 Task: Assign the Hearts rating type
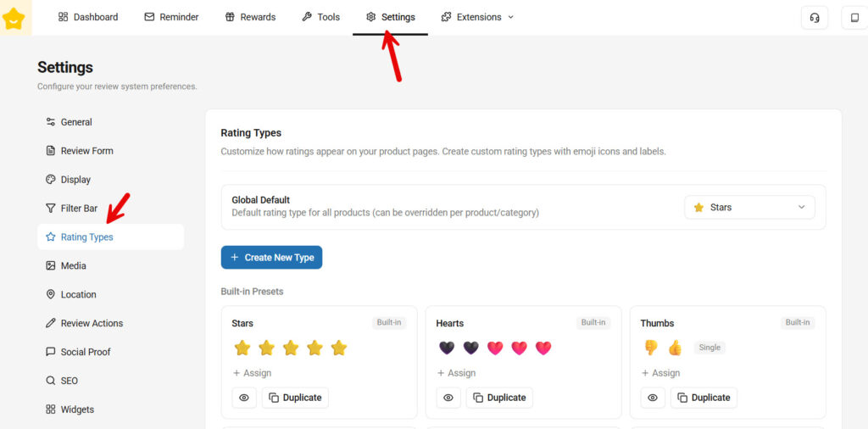(457, 373)
